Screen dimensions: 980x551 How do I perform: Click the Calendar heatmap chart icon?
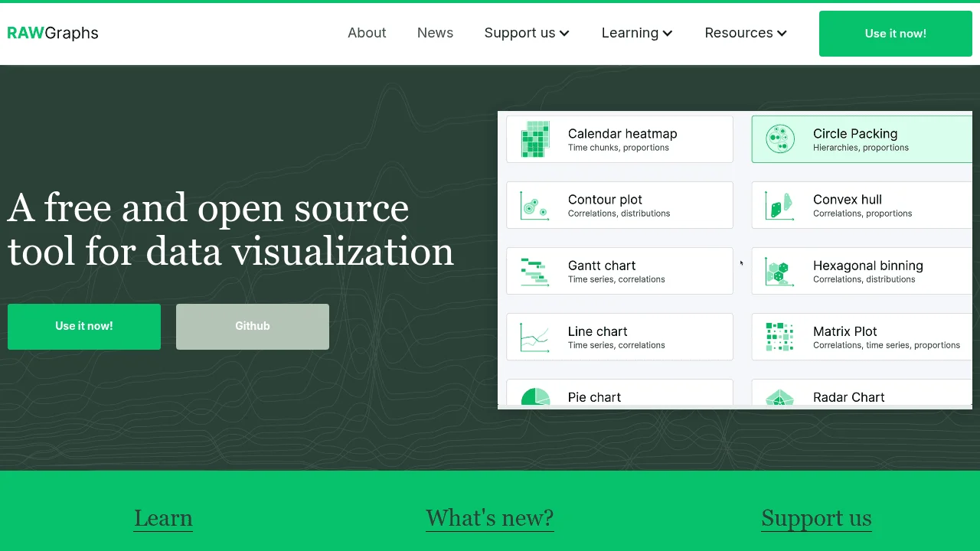tap(535, 139)
